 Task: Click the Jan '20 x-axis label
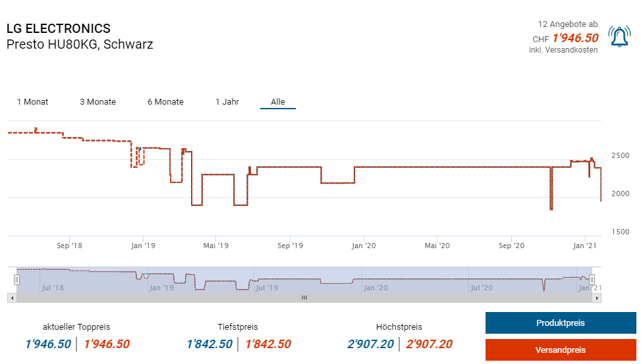coord(364,246)
